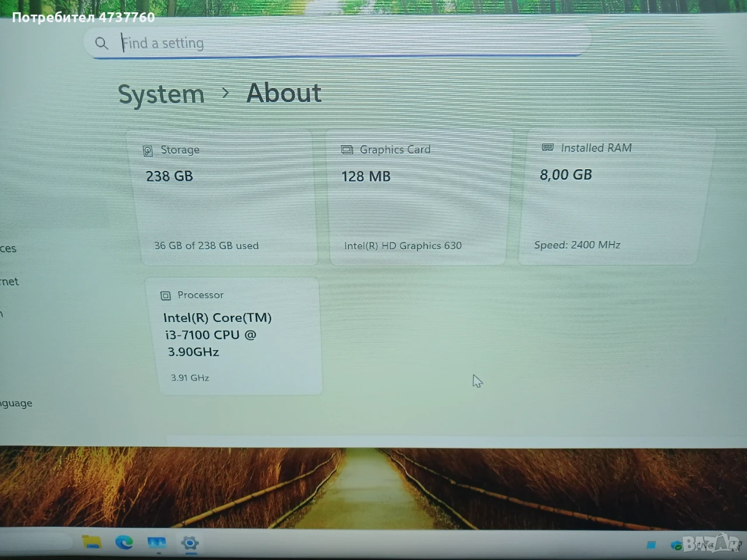Click the 8,00 GB RAM value
The width and height of the screenshot is (747, 560).
click(x=566, y=174)
